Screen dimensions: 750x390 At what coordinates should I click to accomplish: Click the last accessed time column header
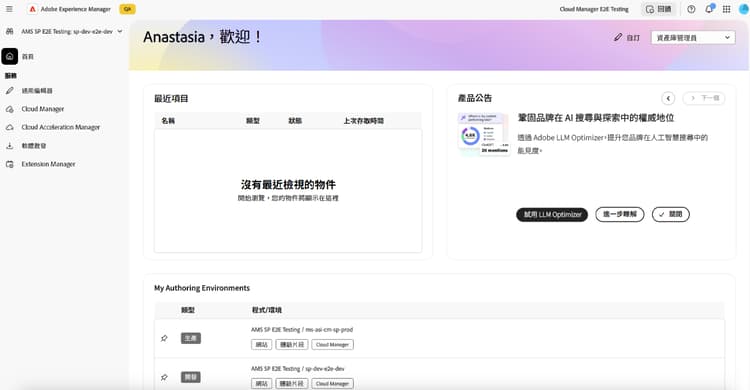click(364, 121)
